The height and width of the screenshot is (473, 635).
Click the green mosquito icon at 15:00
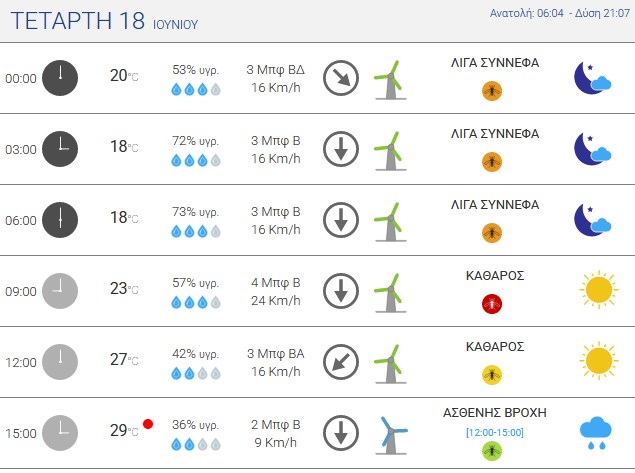click(x=492, y=451)
